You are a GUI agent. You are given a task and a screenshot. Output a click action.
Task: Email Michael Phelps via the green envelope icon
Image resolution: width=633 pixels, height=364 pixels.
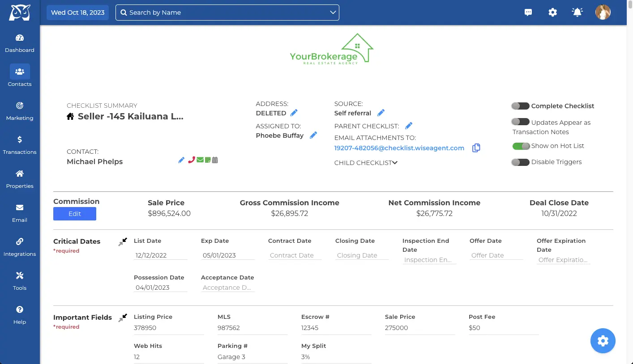coord(200,160)
